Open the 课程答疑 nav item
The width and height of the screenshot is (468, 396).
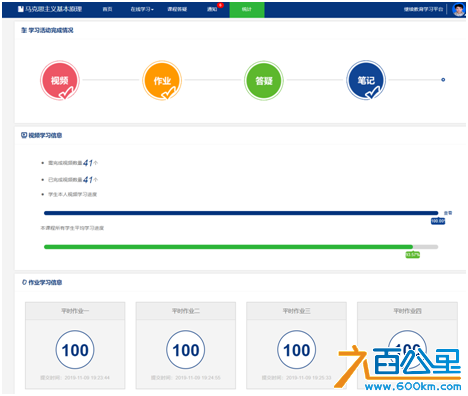pyautogui.click(x=177, y=9)
